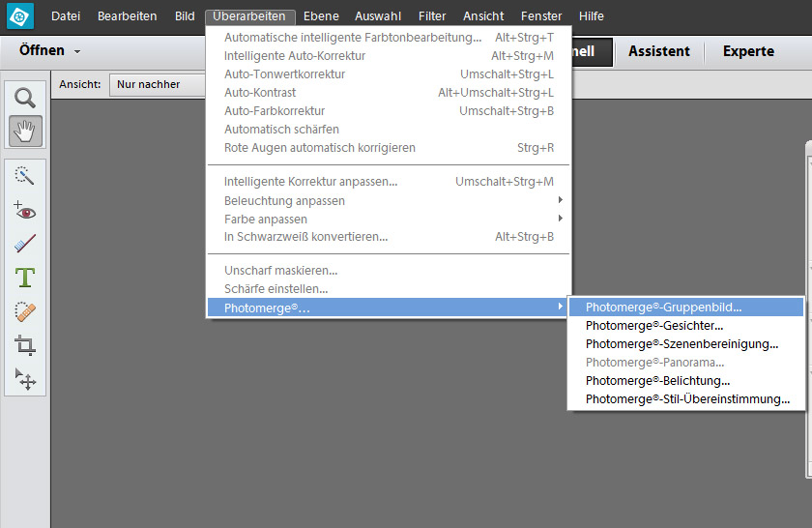Choose Automatisch schärfen
The height and width of the screenshot is (528, 812).
389,129
